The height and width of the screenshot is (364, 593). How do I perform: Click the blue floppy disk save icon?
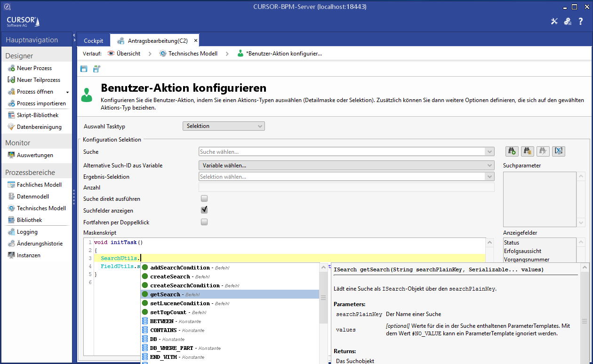click(84, 69)
